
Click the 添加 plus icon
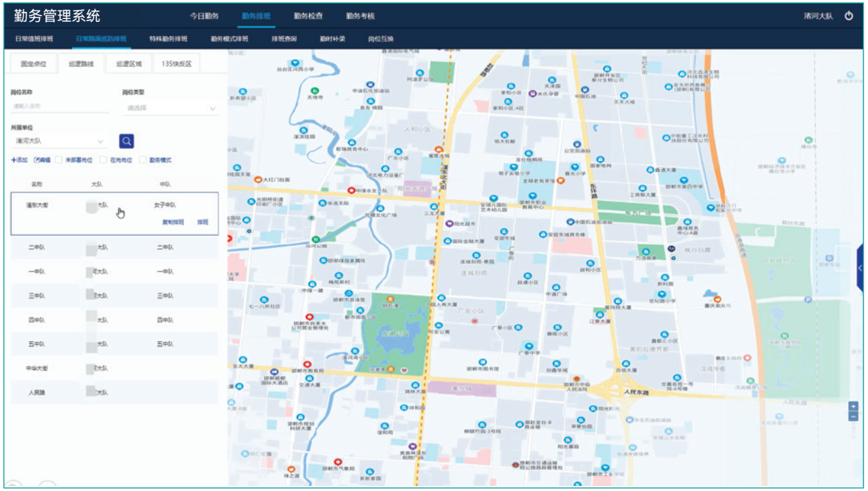(x=14, y=160)
